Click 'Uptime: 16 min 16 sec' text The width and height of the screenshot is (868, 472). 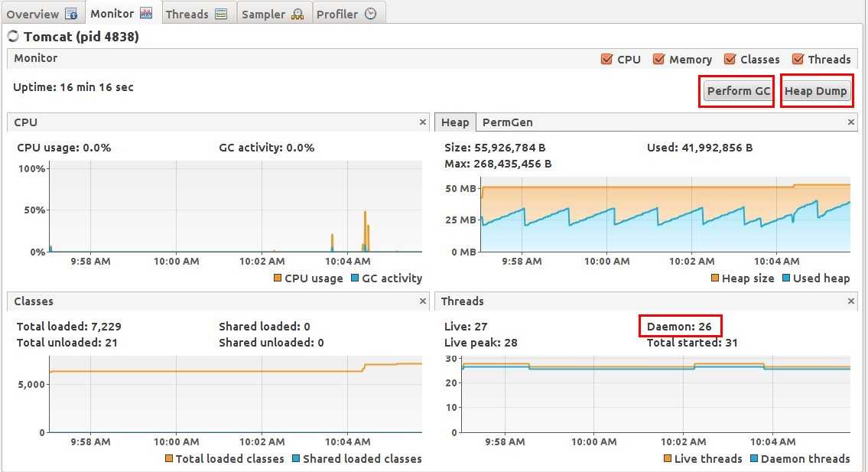pos(73,87)
